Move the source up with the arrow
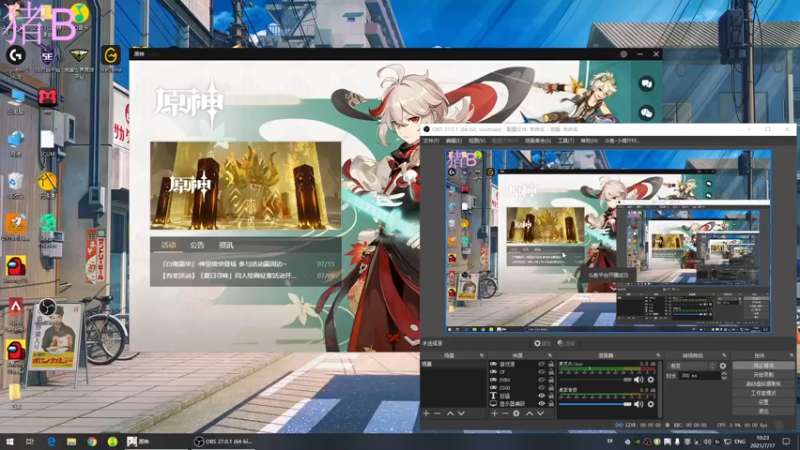 529,413
